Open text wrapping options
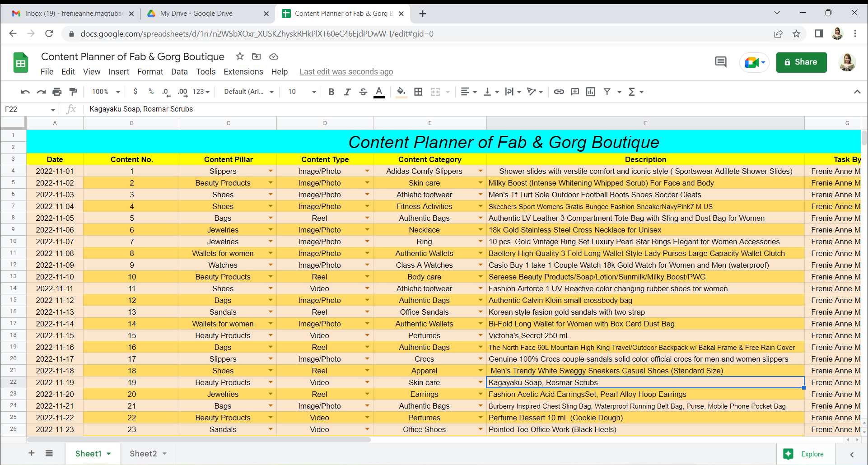 [x=513, y=92]
